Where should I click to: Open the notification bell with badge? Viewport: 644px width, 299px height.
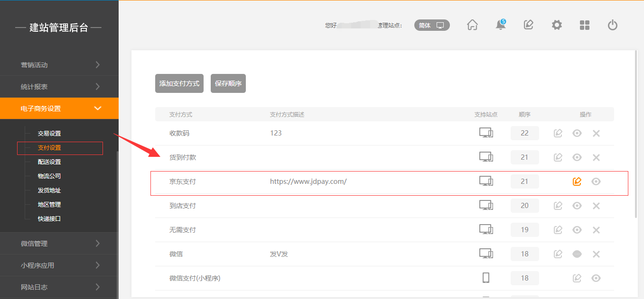(x=500, y=25)
